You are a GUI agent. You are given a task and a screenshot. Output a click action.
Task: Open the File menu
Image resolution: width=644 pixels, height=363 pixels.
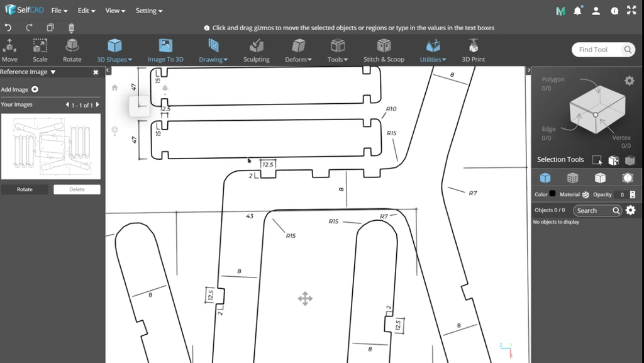pos(60,11)
